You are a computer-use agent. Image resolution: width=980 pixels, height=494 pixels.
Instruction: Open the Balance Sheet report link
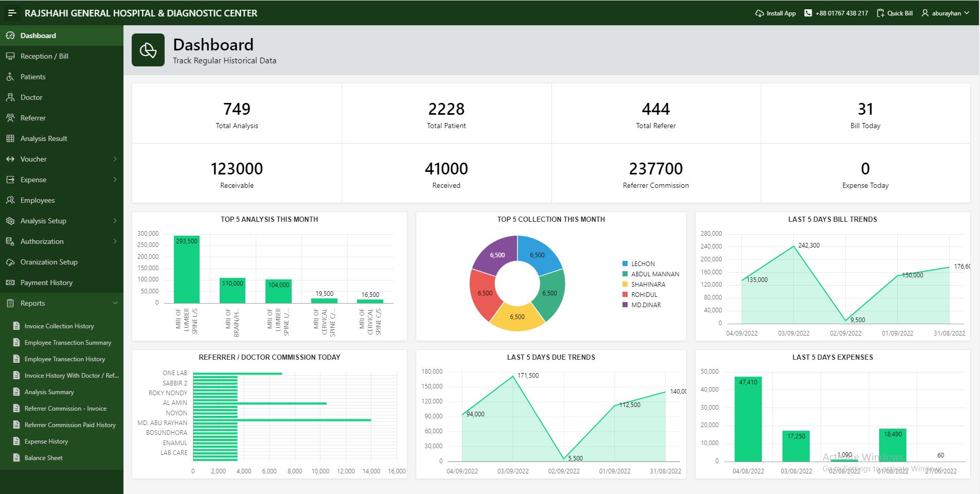[44, 458]
